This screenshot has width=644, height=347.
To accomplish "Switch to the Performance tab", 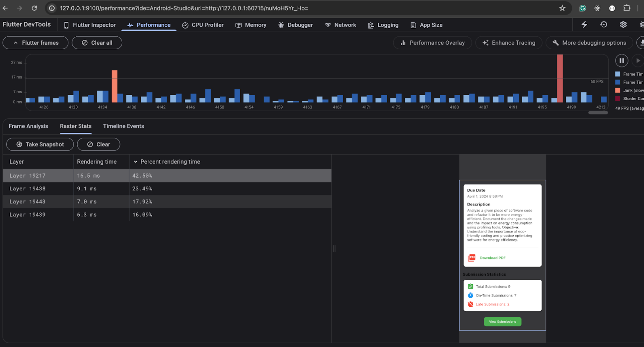I will tap(149, 25).
